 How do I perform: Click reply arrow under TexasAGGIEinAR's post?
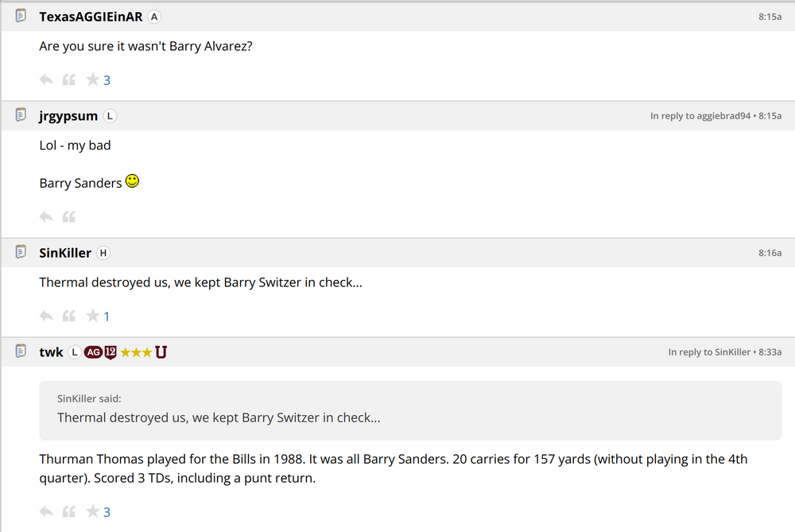(x=46, y=80)
